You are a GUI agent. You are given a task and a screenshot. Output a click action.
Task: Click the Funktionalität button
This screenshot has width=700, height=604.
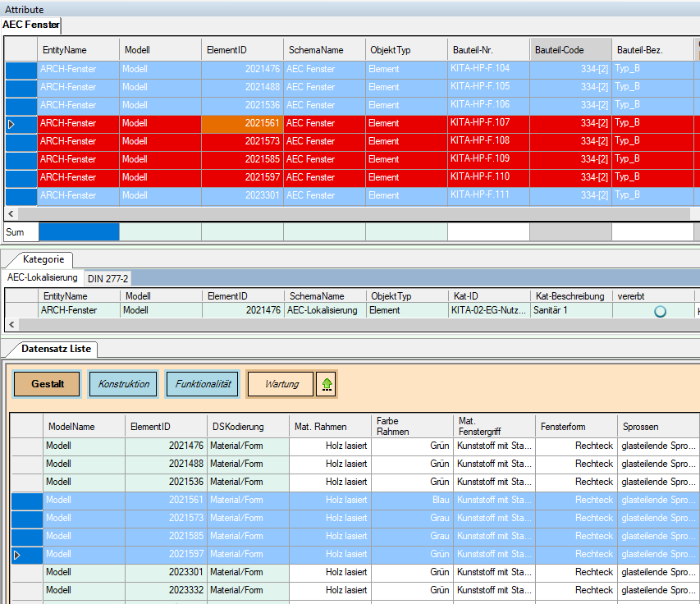point(203,384)
